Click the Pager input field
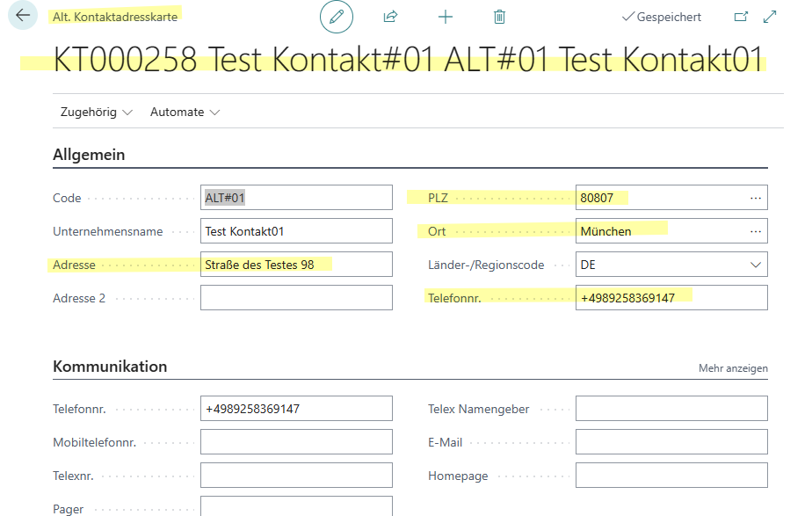The image size is (812, 516). click(x=296, y=506)
